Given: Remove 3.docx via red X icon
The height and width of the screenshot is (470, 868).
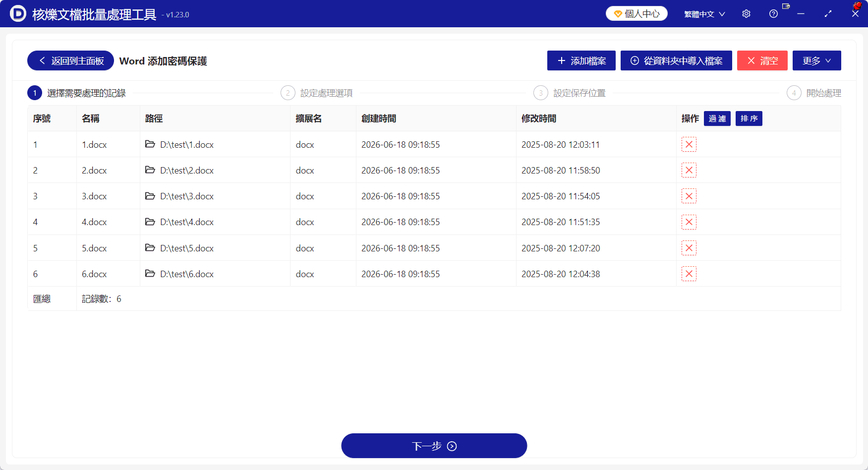Looking at the screenshot, I should coord(689,196).
